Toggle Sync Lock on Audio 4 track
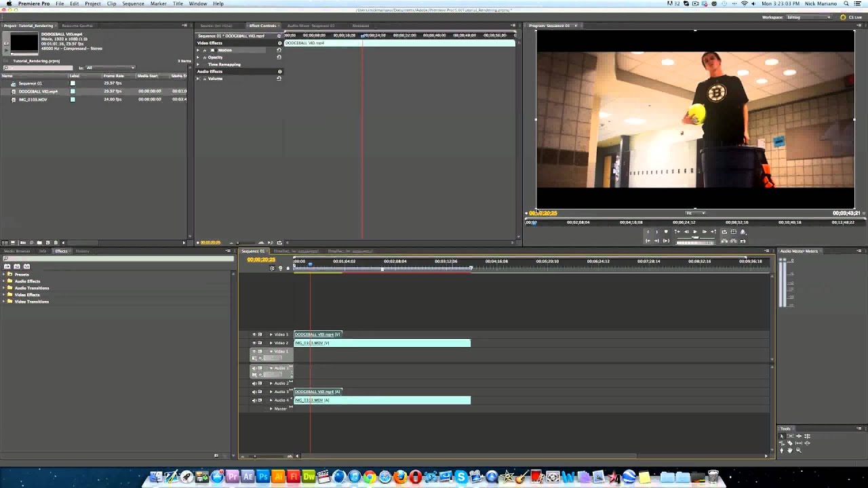The width and height of the screenshot is (868, 488). point(260,400)
